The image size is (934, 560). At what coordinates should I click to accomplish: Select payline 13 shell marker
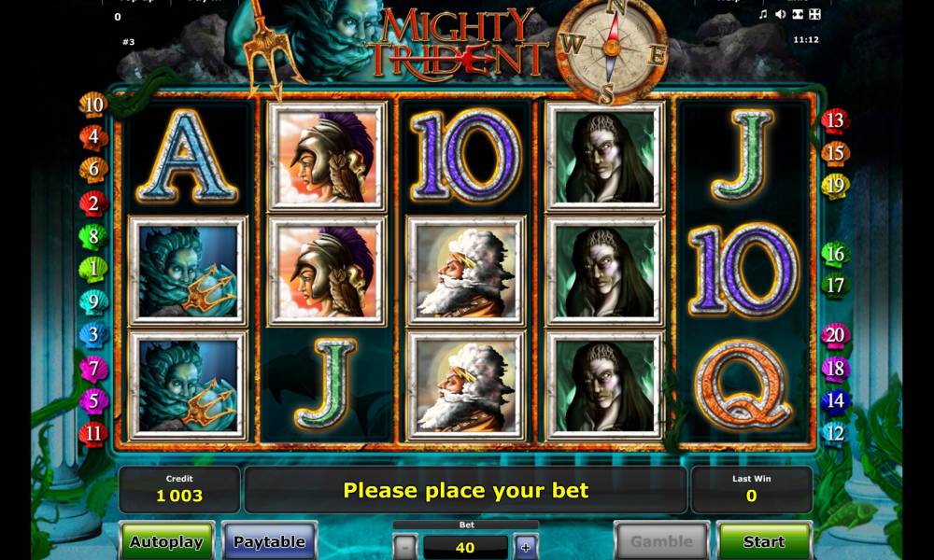[x=835, y=120]
